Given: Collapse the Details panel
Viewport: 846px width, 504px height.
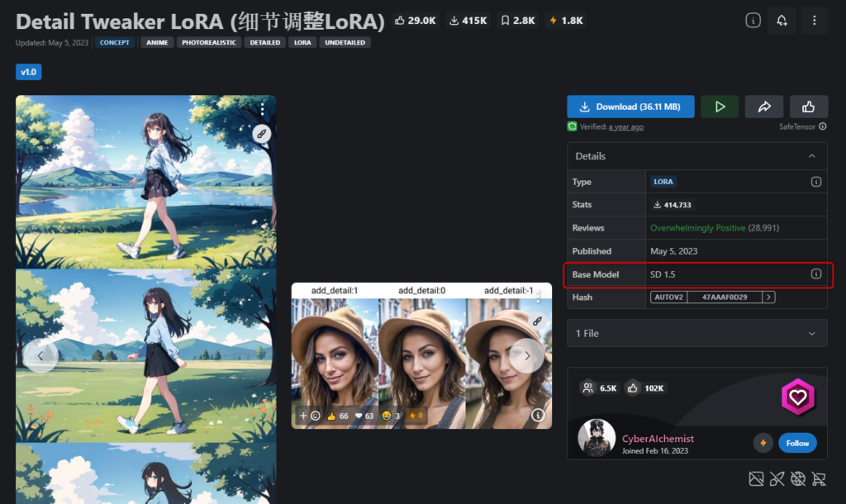Looking at the screenshot, I should pyautogui.click(x=811, y=156).
